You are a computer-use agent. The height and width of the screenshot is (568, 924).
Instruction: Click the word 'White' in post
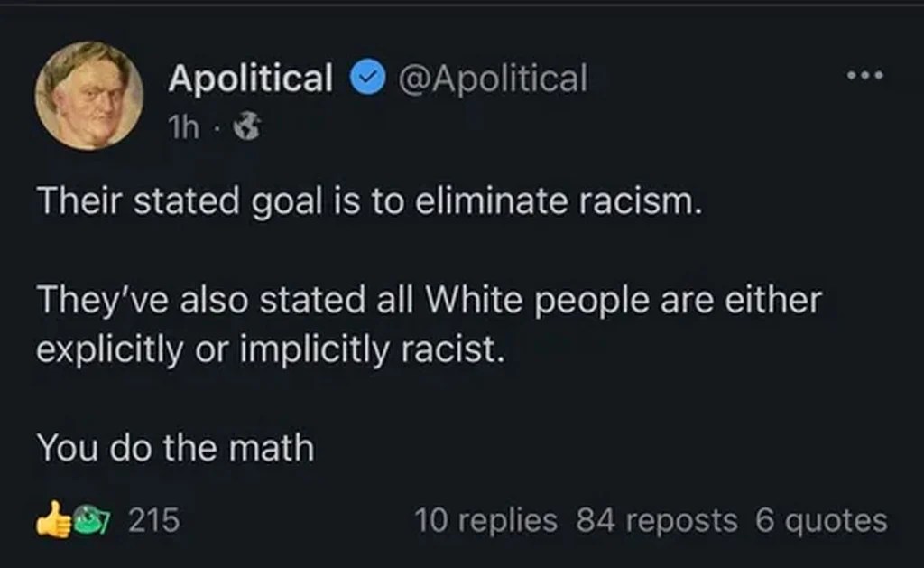486,300
